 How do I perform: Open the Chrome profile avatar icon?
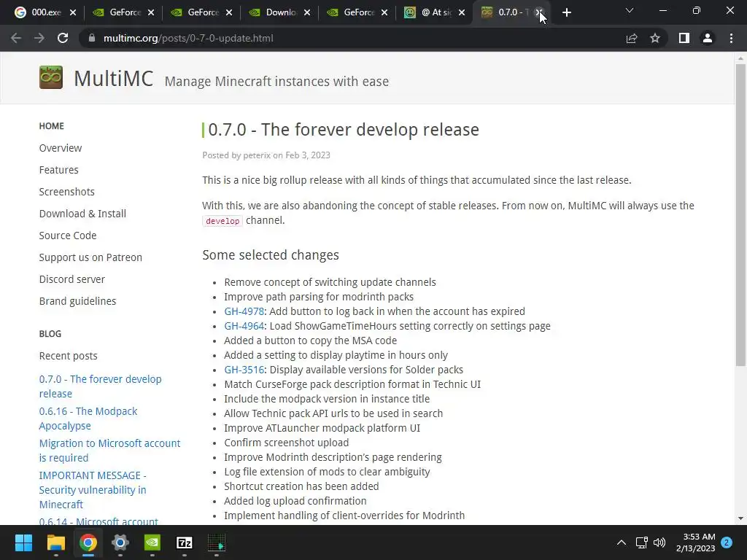(708, 38)
